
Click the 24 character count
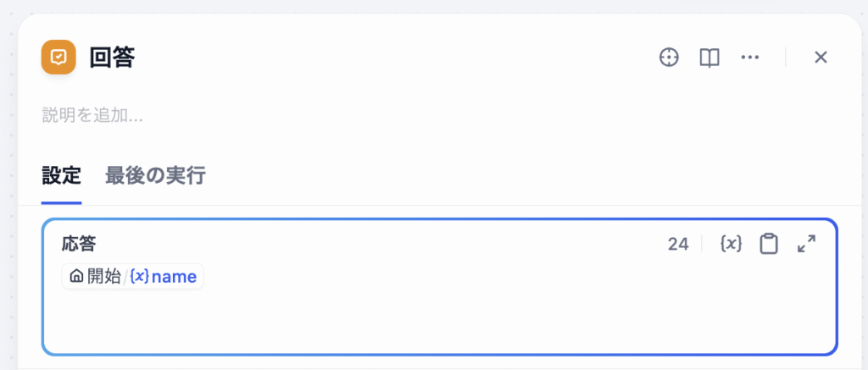coord(677,244)
